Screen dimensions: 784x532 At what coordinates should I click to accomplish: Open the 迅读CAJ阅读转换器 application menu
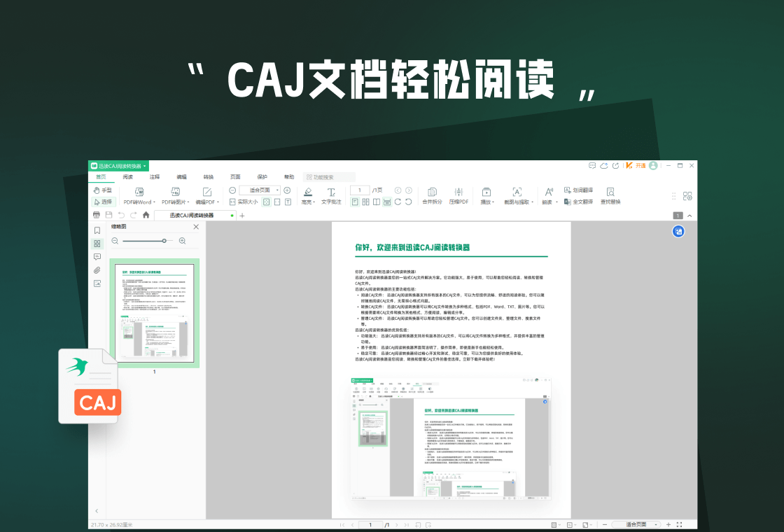119,166
